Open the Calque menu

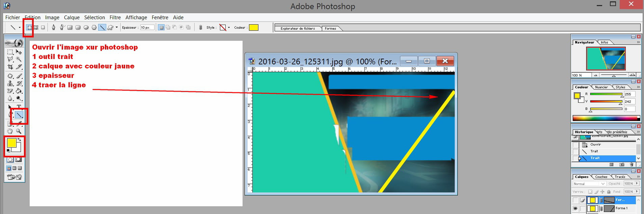tap(72, 18)
